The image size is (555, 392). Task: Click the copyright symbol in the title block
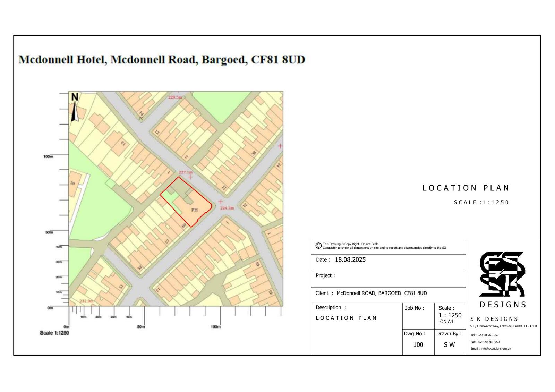318,246
